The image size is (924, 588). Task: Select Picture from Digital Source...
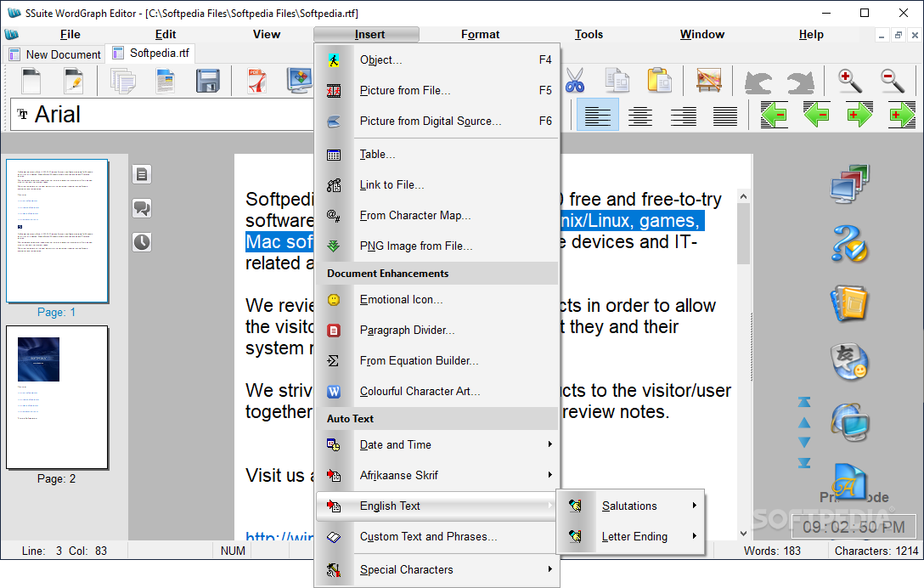coord(437,121)
